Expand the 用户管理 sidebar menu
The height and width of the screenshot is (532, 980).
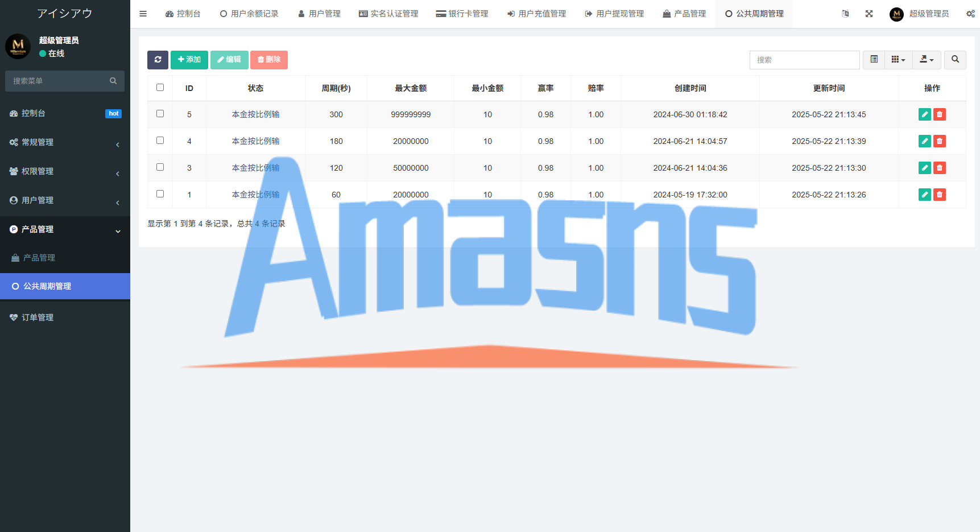coord(65,200)
